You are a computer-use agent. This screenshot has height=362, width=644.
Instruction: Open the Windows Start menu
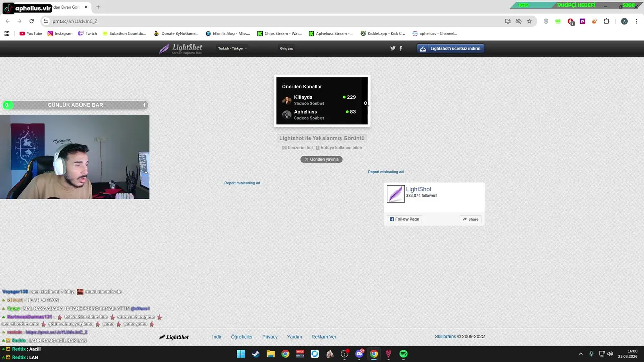pos(241,354)
